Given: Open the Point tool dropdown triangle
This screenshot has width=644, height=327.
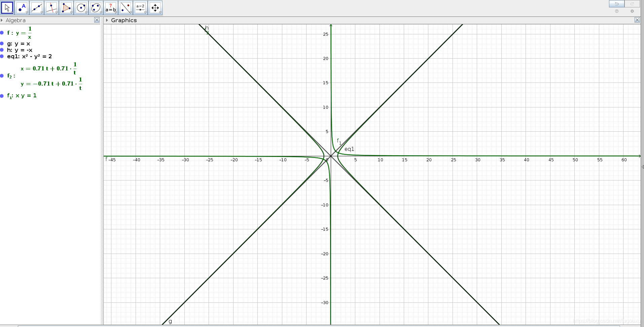Looking at the screenshot, I should 27,13.
